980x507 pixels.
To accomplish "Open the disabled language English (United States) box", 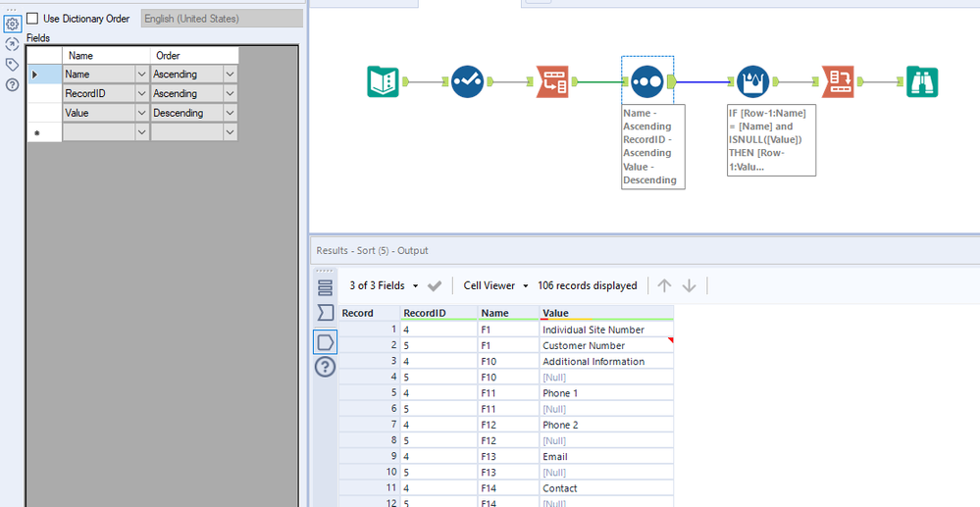I will [222, 18].
